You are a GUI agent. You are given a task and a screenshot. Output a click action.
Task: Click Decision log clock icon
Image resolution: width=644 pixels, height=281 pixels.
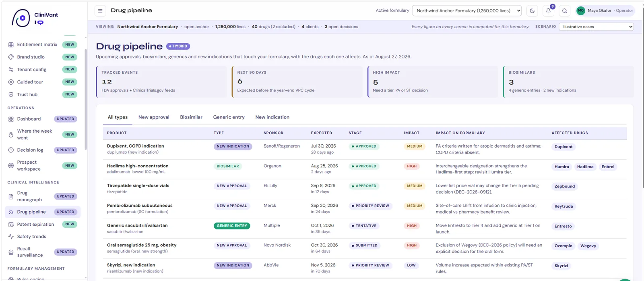click(11, 150)
